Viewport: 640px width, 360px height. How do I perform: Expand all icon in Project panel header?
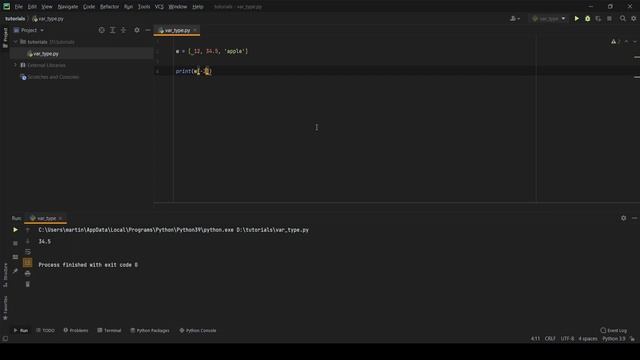[x=113, y=30]
